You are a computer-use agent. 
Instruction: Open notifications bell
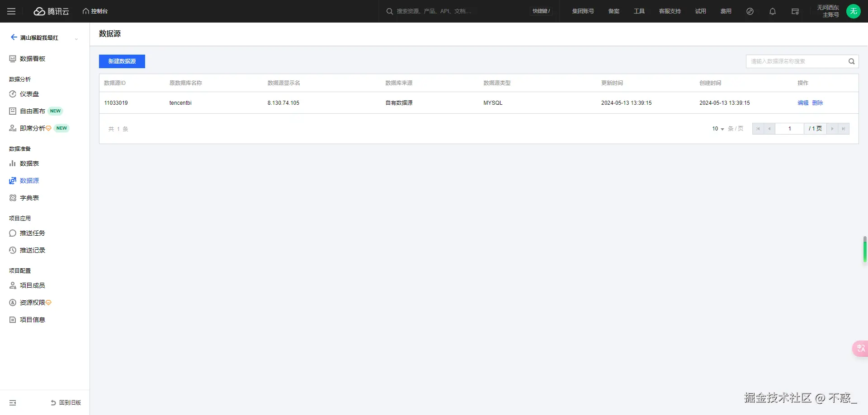coord(773,11)
